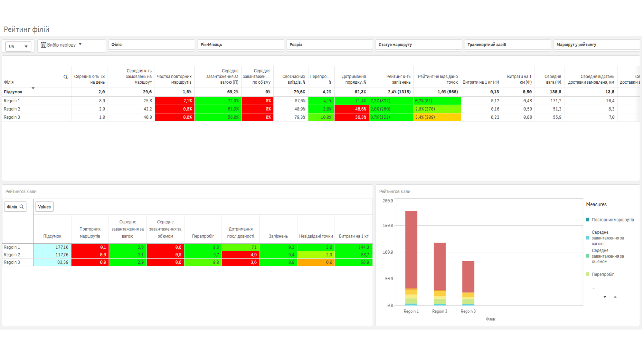Select the Regoin 1 row in top table
Image resolution: width=644 pixels, height=354 pixels.
coord(321,101)
